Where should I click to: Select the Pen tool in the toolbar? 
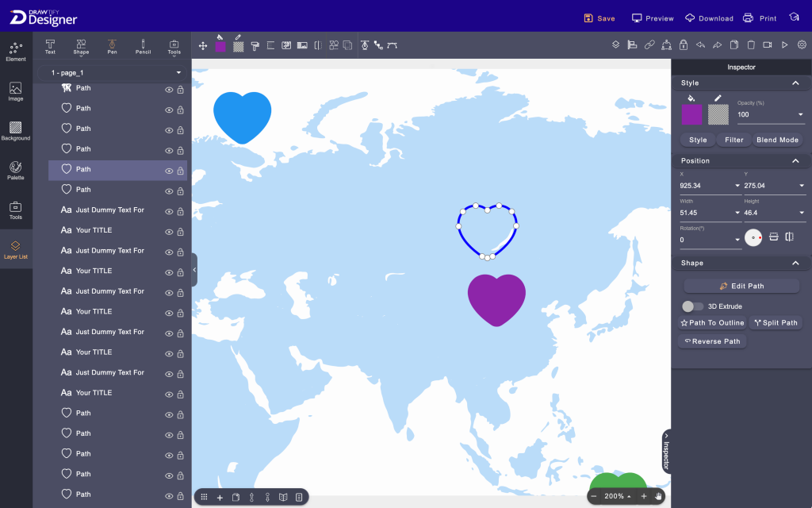(x=111, y=44)
